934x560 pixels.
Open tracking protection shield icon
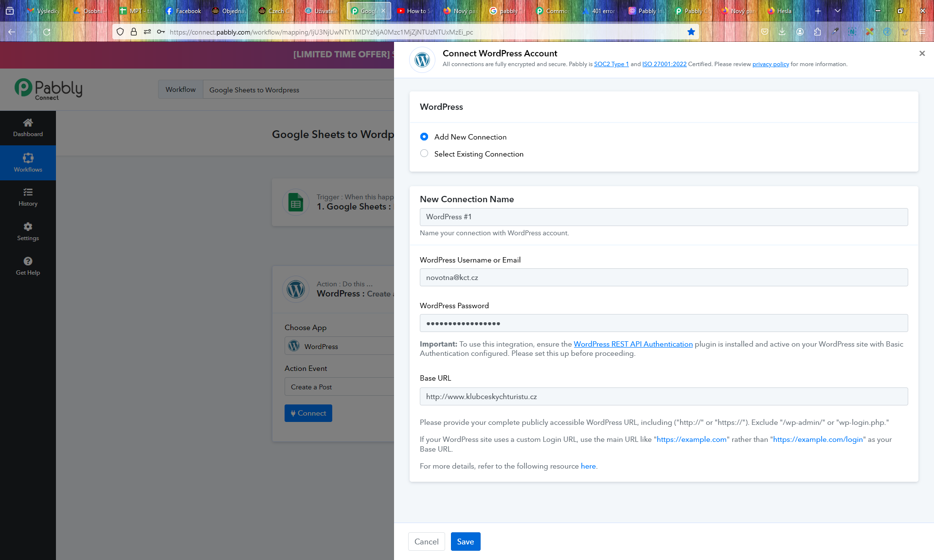click(x=120, y=32)
